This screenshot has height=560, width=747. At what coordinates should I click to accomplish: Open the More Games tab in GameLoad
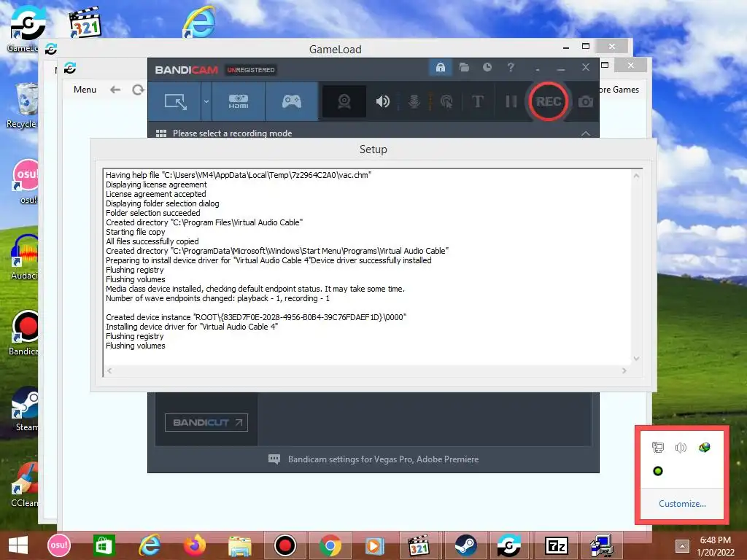click(619, 90)
